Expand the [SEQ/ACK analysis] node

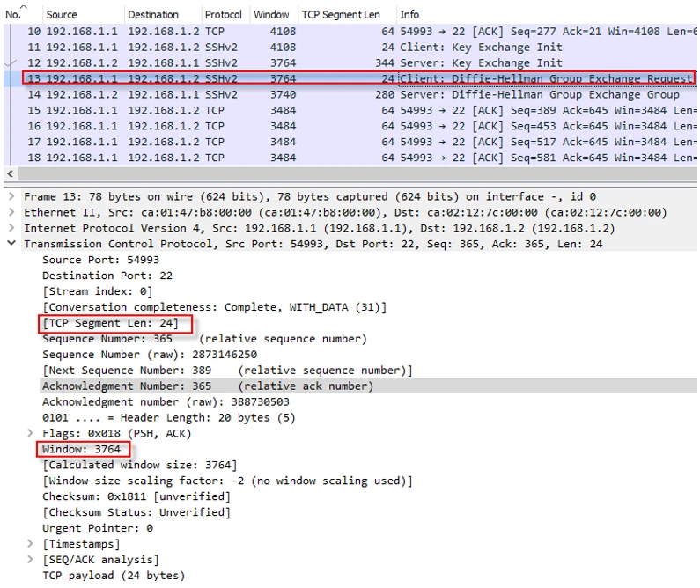(x=30, y=560)
